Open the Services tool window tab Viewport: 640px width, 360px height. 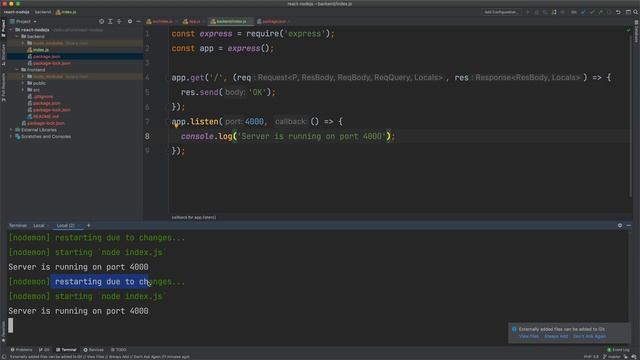coord(93,350)
